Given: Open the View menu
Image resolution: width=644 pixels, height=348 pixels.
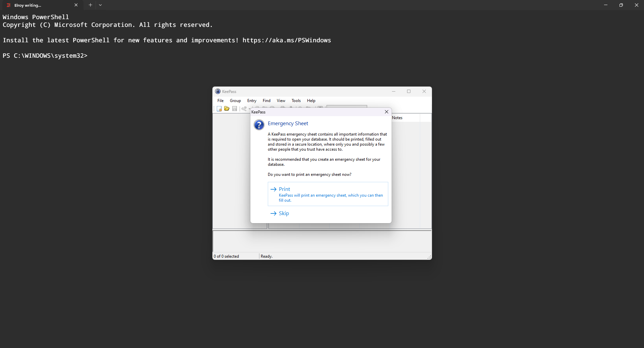Looking at the screenshot, I should click(x=281, y=101).
